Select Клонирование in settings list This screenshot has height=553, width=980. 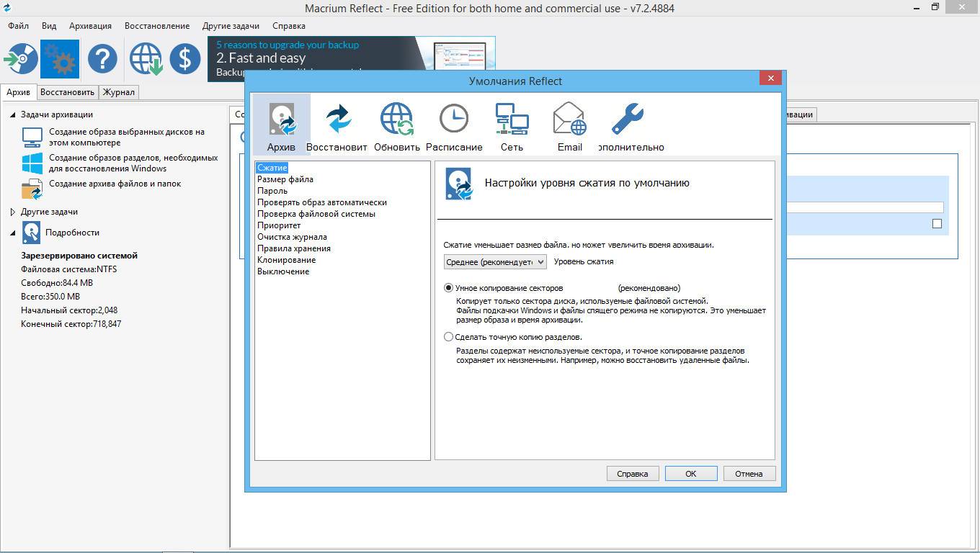point(286,260)
